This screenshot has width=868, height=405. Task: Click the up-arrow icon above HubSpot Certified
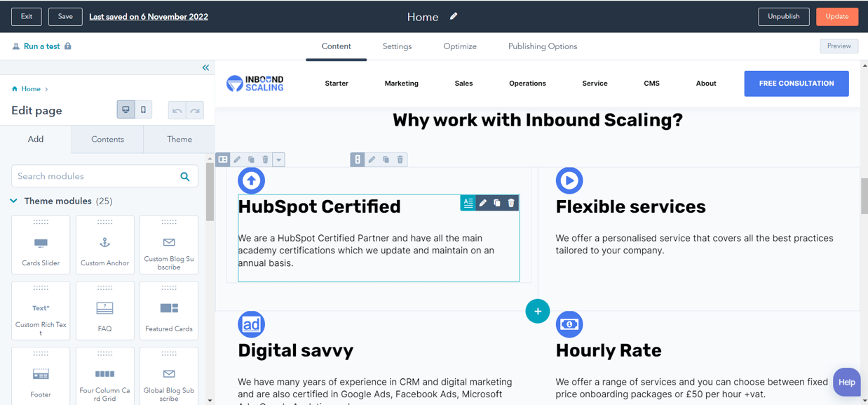coord(251,180)
